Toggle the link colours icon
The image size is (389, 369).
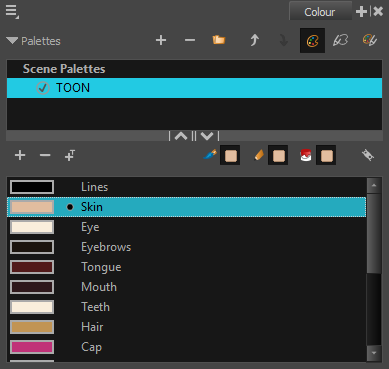(x=368, y=155)
